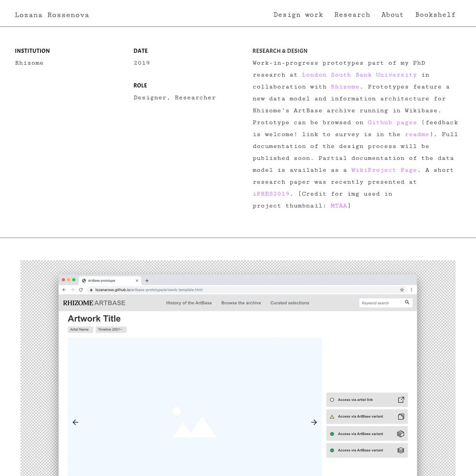
Task: Follow the MTAA credit link
Action: [338, 206]
